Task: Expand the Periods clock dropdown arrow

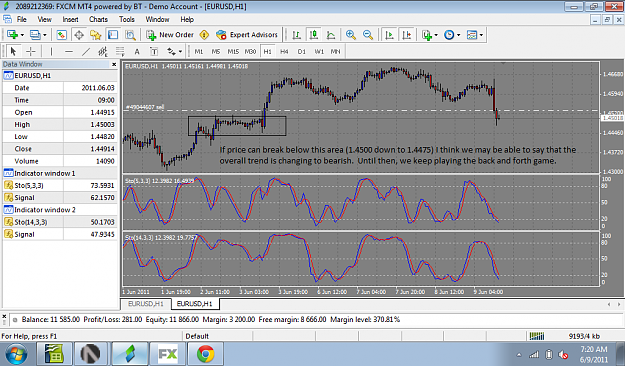Action: (458, 35)
